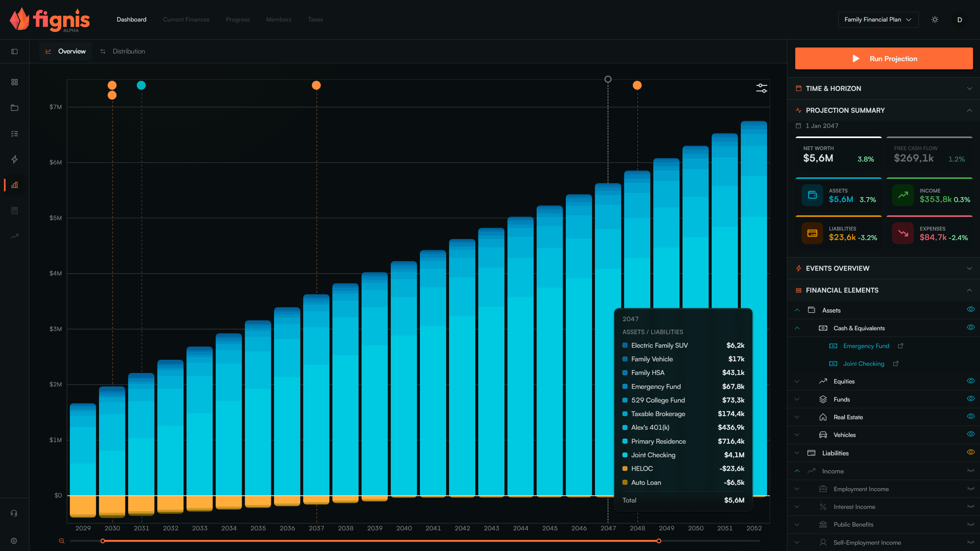
Task: Open chart settings sliders icon
Action: (762, 88)
